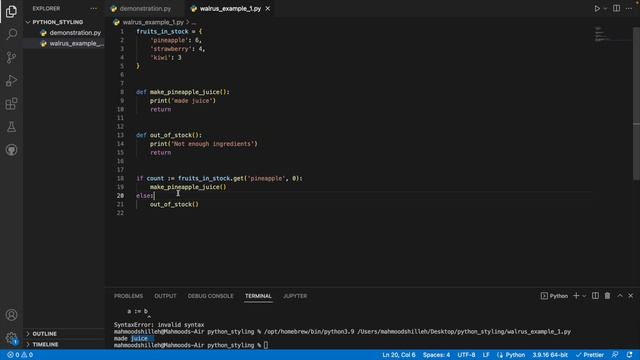Click print('Not enough ingredients') line
Screen dimensions: 640x360
204,144
